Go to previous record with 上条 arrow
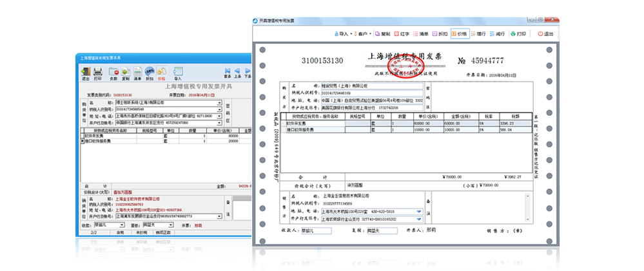644x271 pixels. click(x=237, y=73)
